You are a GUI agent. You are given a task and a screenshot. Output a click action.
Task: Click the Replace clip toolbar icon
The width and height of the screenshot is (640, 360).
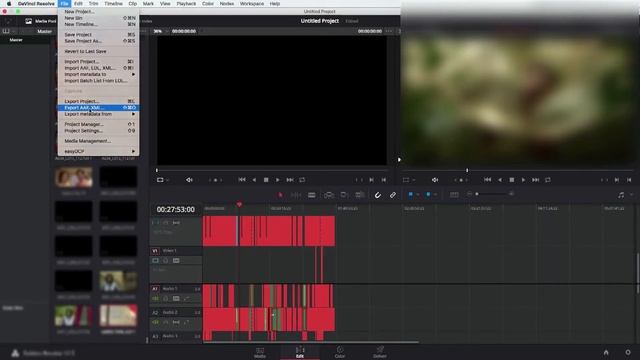[x=360, y=195]
